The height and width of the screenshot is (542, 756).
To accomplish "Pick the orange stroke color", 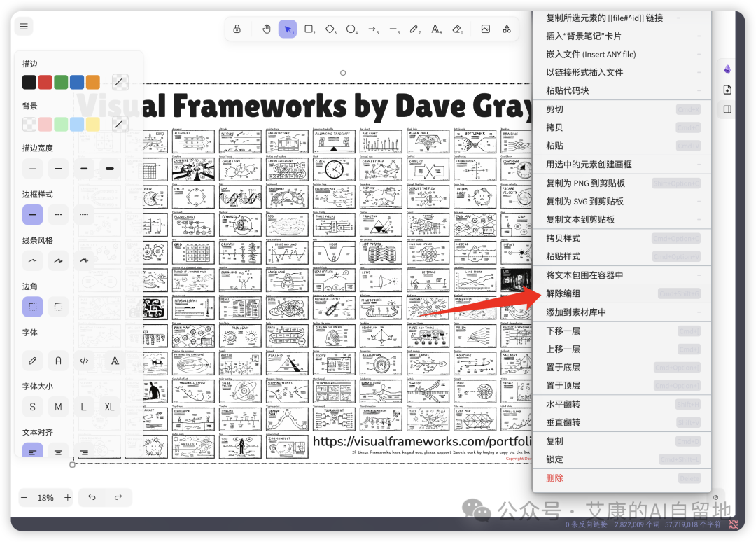I will (x=92, y=82).
